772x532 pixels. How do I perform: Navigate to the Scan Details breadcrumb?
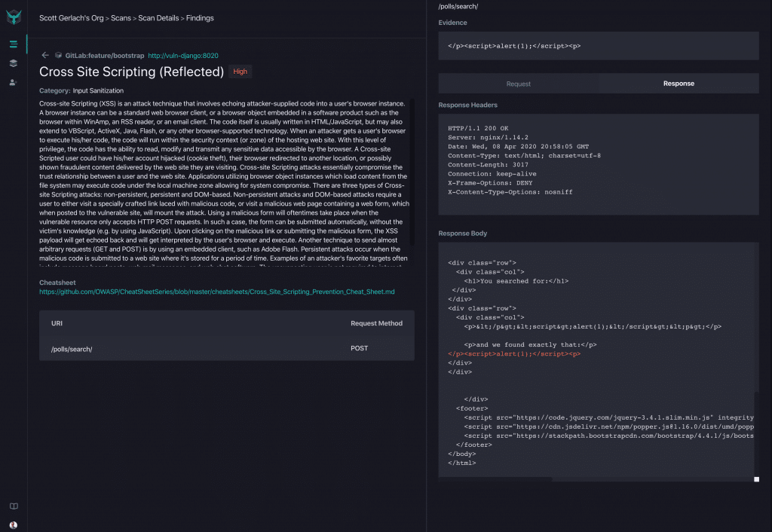[158, 18]
